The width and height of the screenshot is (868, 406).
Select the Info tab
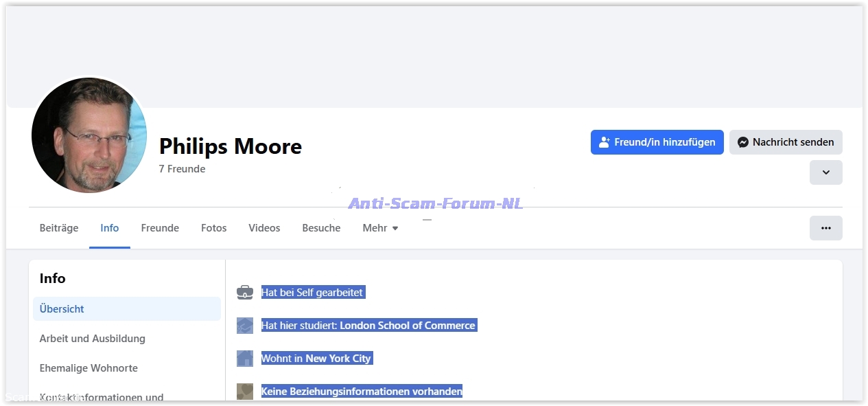[x=110, y=228]
